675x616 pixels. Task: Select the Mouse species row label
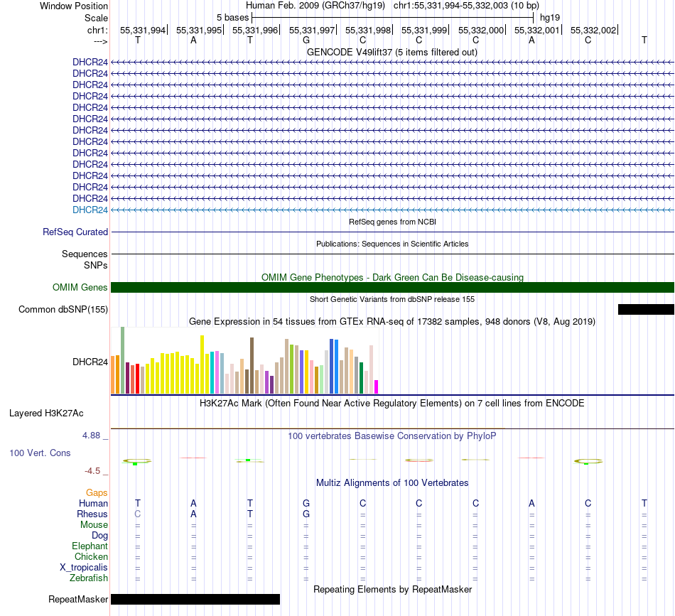click(x=94, y=525)
